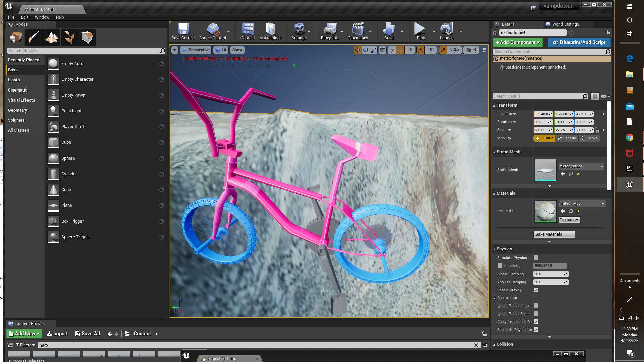
Task: Open the meteorforue4 static mesh dropdown
Action: [581, 166]
